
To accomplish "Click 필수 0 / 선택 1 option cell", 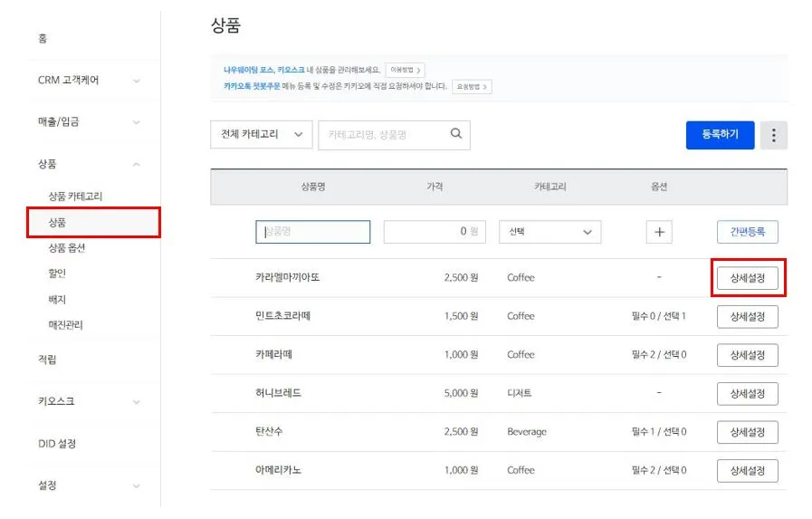I will pyautogui.click(x=659, y=316).
